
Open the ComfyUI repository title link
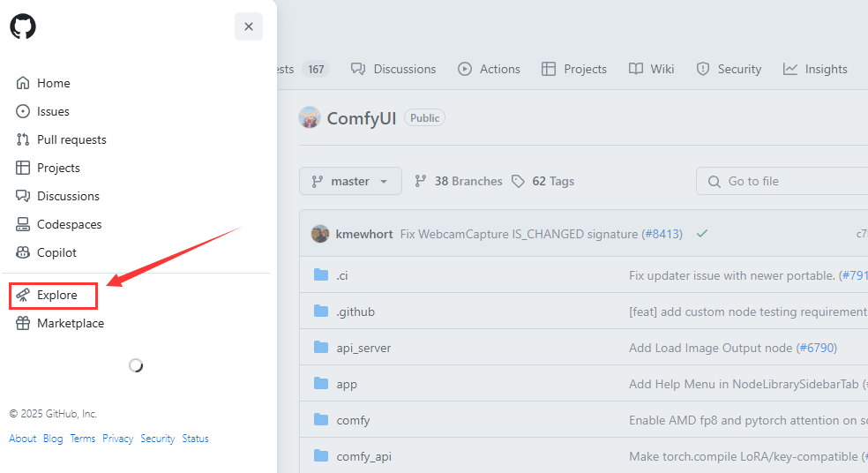[x=362, y=118]
